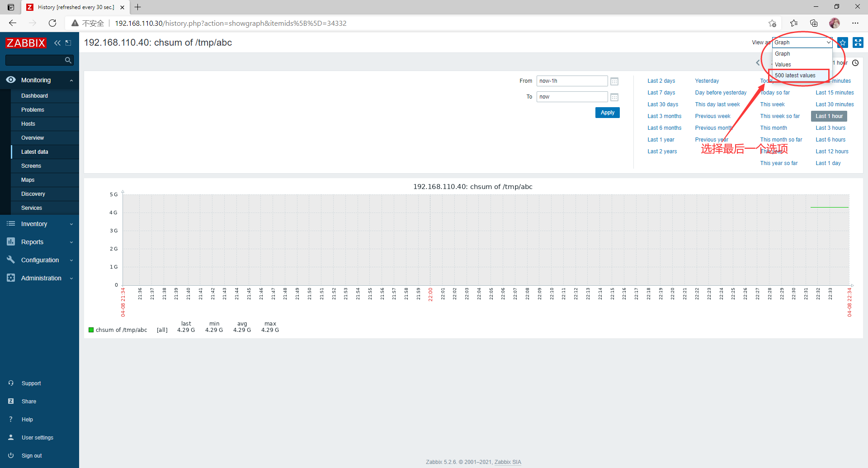Click the time selector clock icon
This screenshot has height=468, width=868.
point(855,63)
